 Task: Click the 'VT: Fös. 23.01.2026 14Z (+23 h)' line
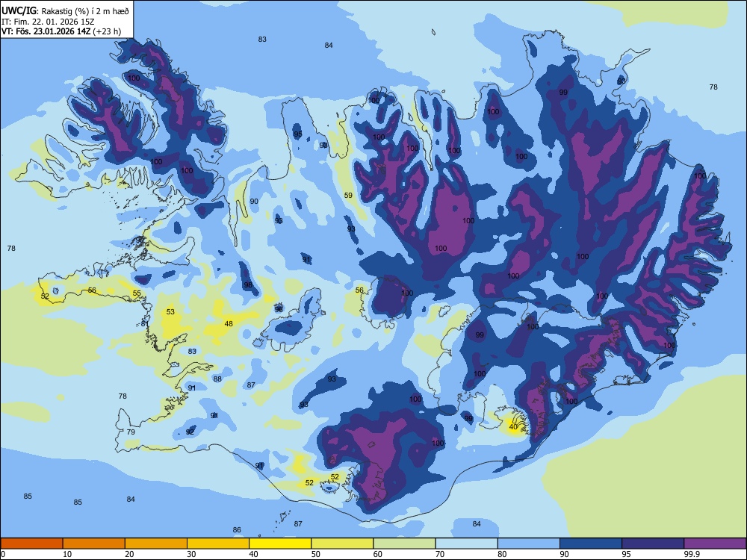tap(61, 31)
